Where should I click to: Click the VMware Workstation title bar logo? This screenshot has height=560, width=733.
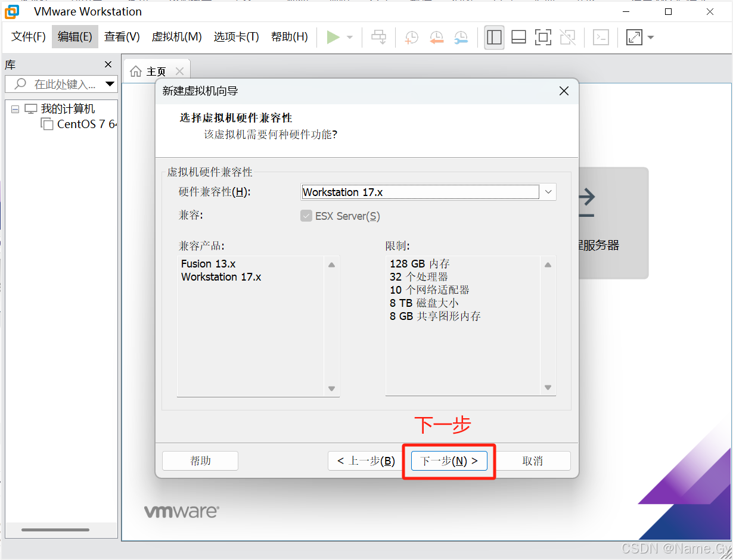(12, 11)
